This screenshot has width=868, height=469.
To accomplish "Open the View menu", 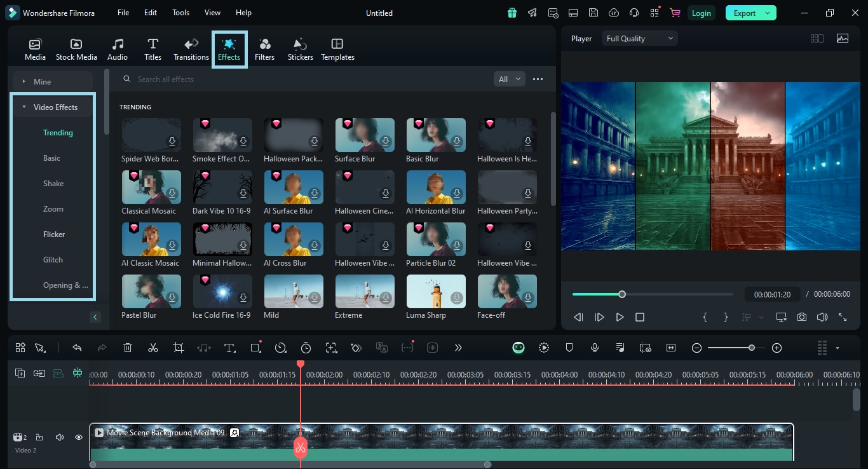I will (212, 13).
